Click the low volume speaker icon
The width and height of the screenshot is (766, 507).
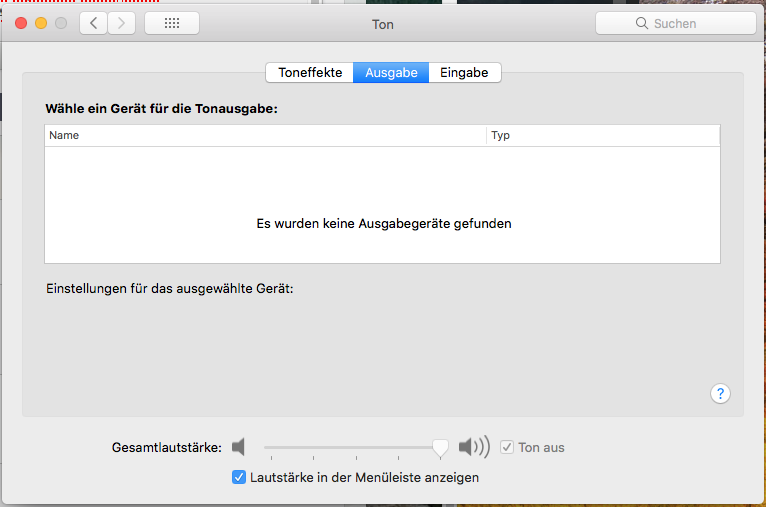pos(238,447)
